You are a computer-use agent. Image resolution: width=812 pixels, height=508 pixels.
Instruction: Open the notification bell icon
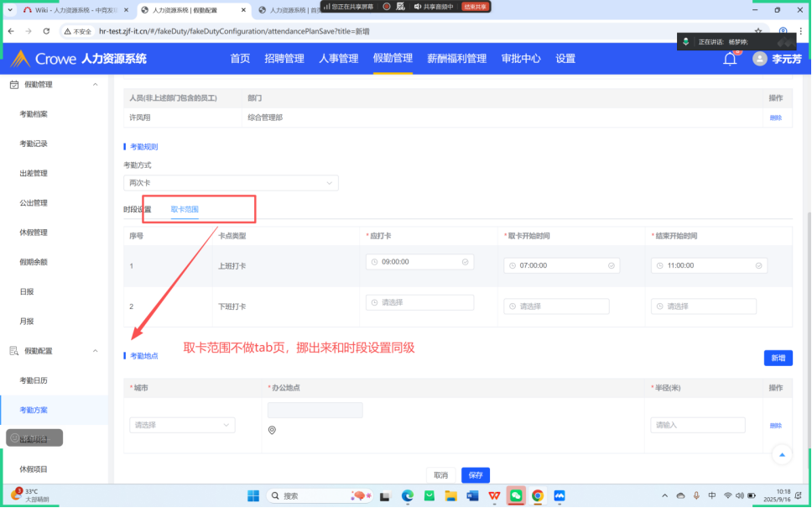(730, 59)
